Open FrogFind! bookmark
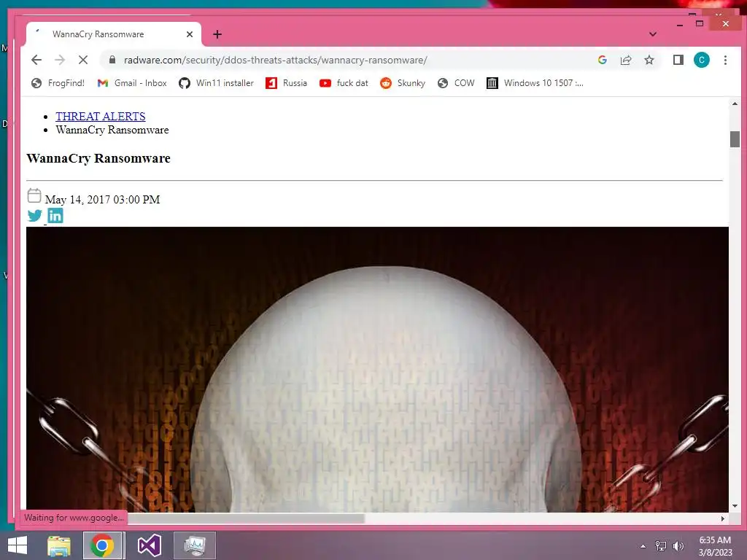 pos(58,83)
